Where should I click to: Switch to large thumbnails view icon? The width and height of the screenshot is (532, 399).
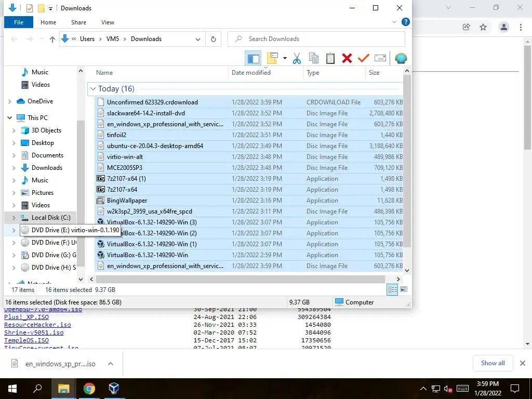pyautogui.click(x=404, y=289)
